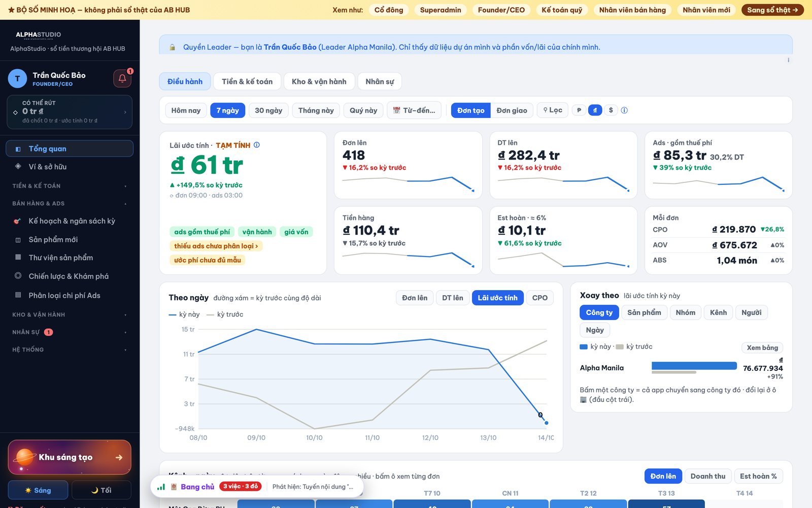Pivot by Kênh
This screenshot has height=508, width=812.
(718, 312)
